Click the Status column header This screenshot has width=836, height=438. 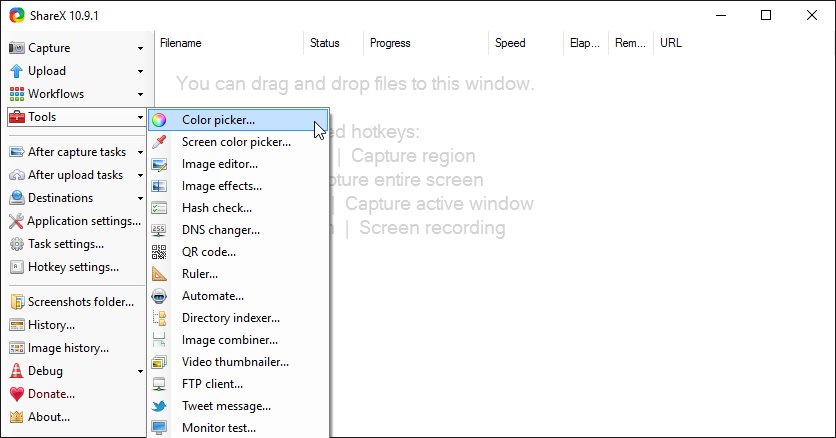(x=334, y=43)
